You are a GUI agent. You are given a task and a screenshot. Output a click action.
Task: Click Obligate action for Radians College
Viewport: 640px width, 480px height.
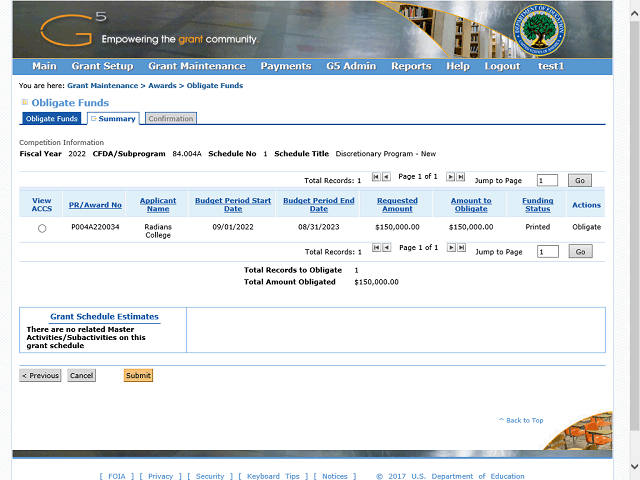(x=586, y=227)
